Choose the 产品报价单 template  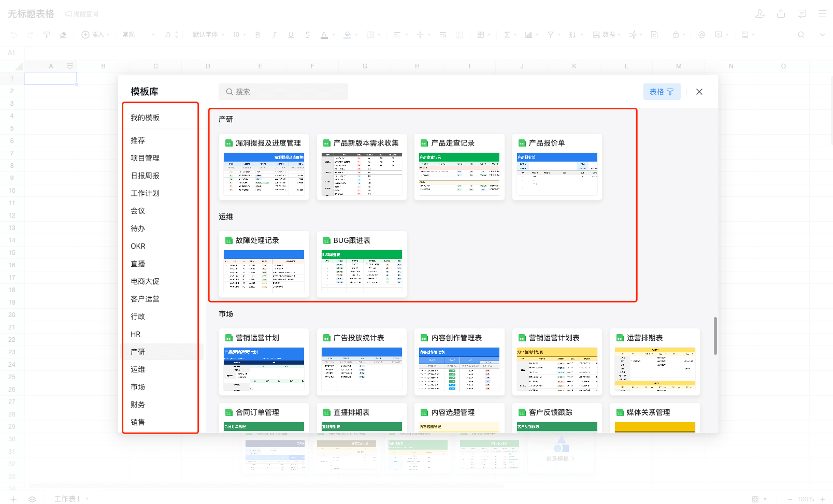click(x=557, y=167)
